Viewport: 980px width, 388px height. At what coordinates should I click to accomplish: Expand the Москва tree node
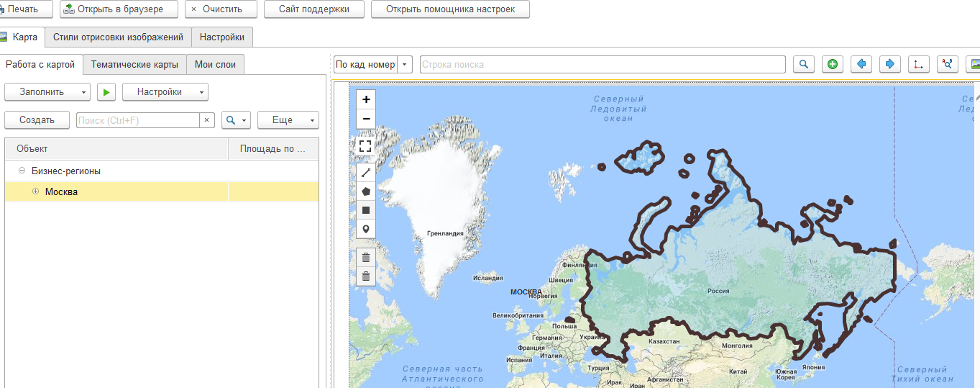[x=35, y=191]
